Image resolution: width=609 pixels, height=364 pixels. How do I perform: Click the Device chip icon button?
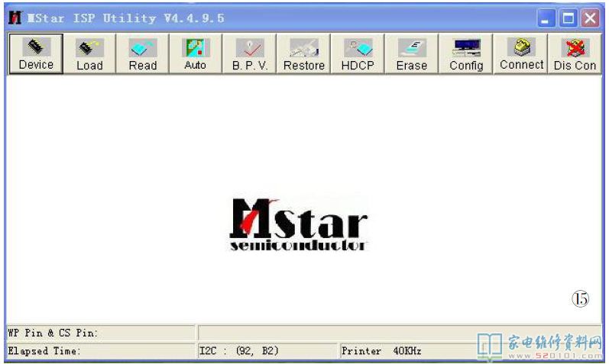point(36,54)
